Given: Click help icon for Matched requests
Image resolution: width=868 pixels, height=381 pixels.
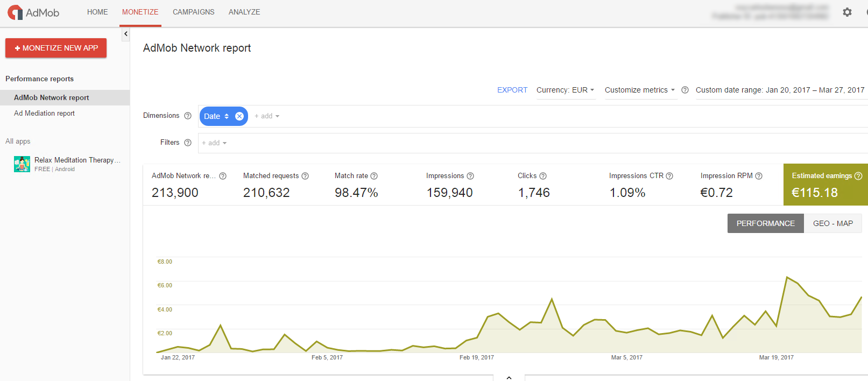Looking at the screenshot, I should tap(305, 176).
